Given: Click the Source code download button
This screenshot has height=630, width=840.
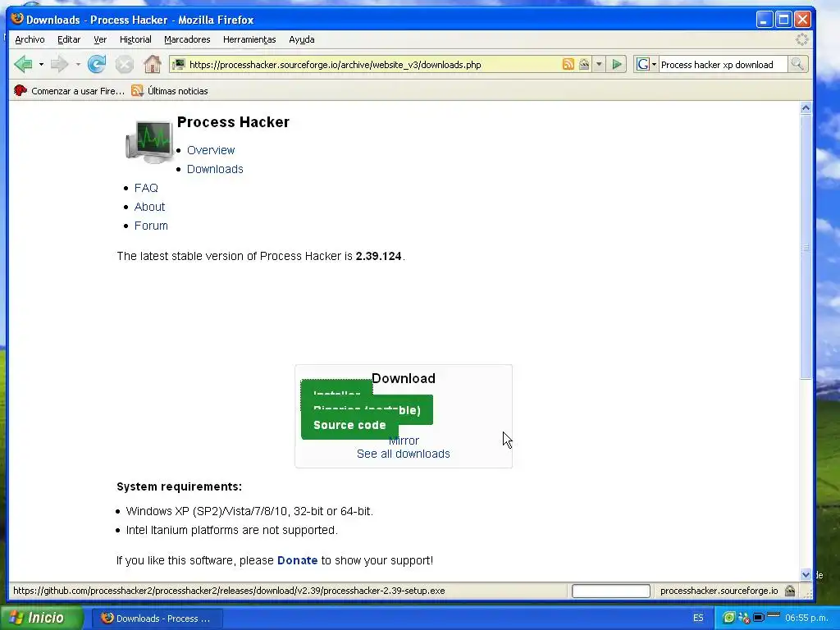Looking at the screenshot, I should (349, 426).
